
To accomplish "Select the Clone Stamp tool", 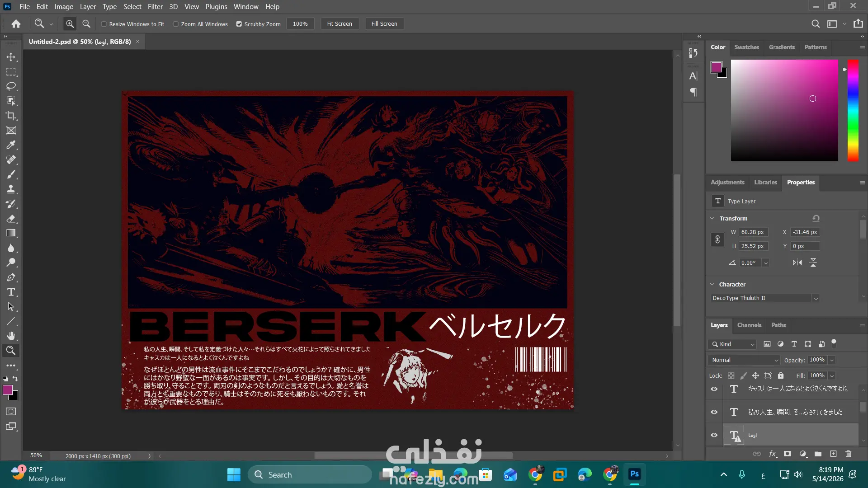I will pyautogui.click(x=11, y=189).
